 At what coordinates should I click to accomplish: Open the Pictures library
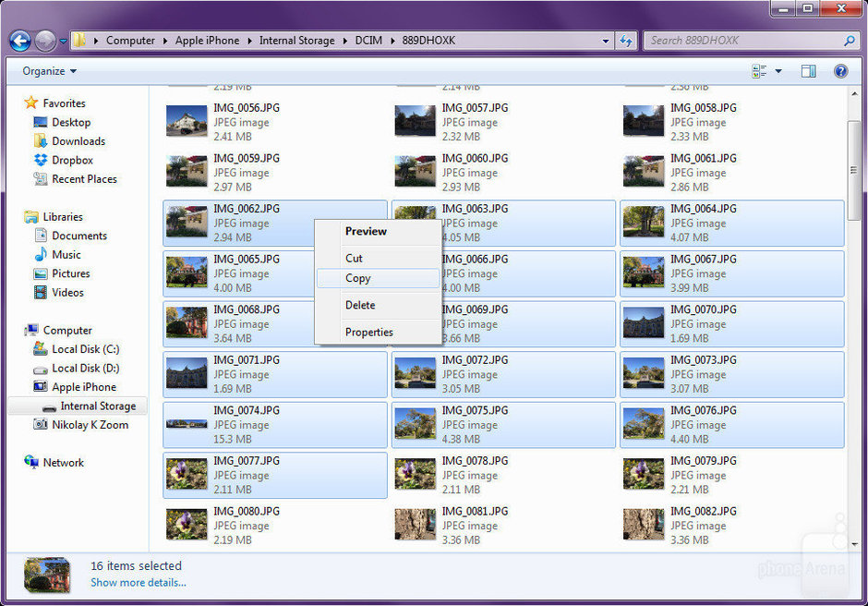coord(71,273)
